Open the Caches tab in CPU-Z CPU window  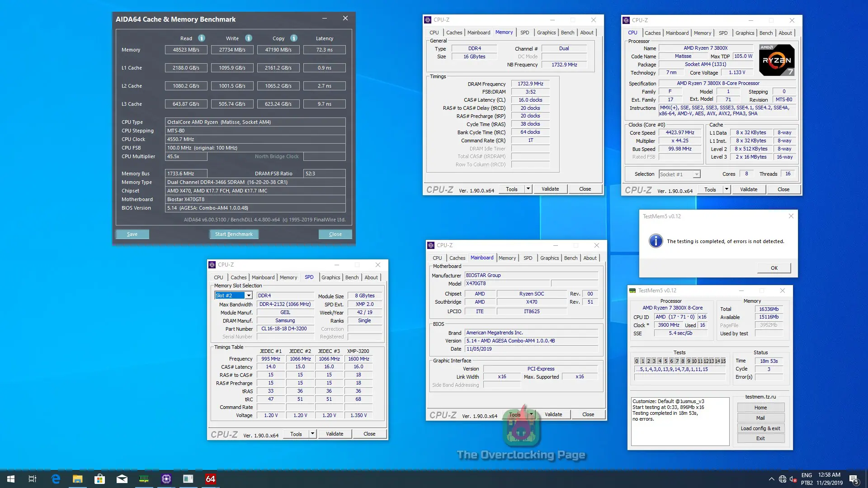[652, 33]
